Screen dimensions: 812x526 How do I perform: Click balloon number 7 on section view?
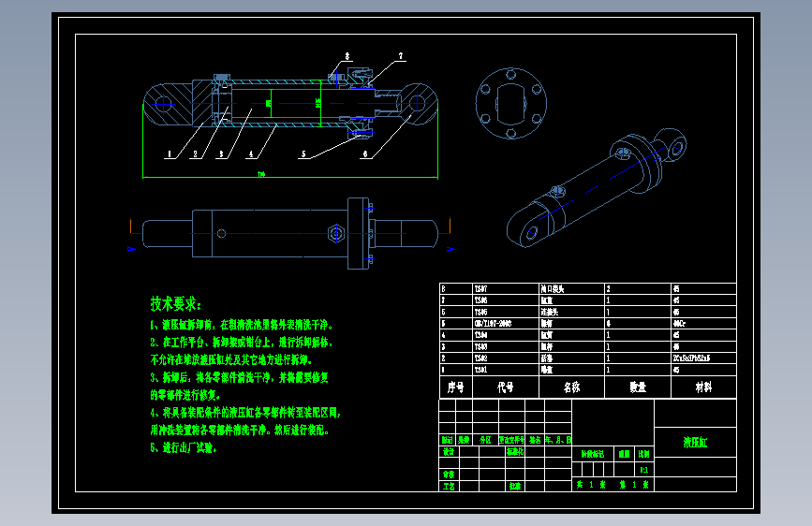(x=400, y=56)
